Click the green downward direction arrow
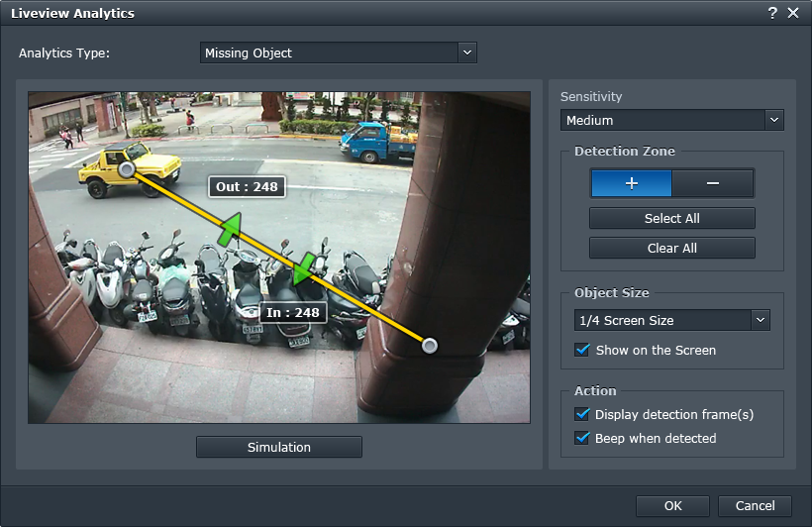The height and width of the screenshot is (527, 812). pos(305,268)
